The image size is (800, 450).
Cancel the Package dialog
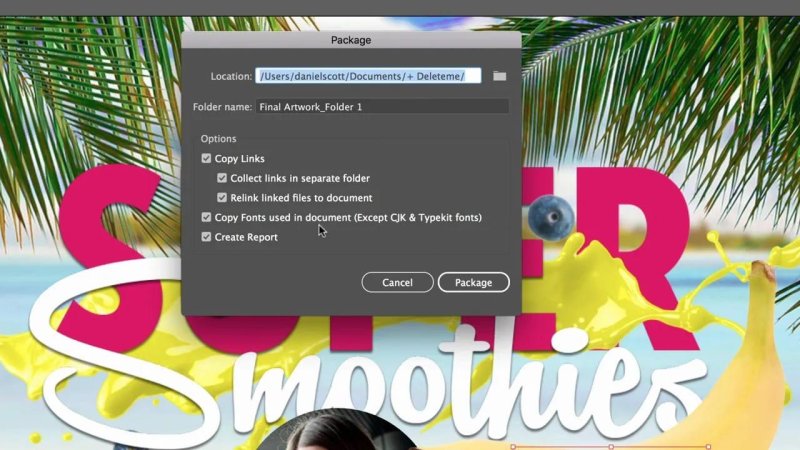397,282
